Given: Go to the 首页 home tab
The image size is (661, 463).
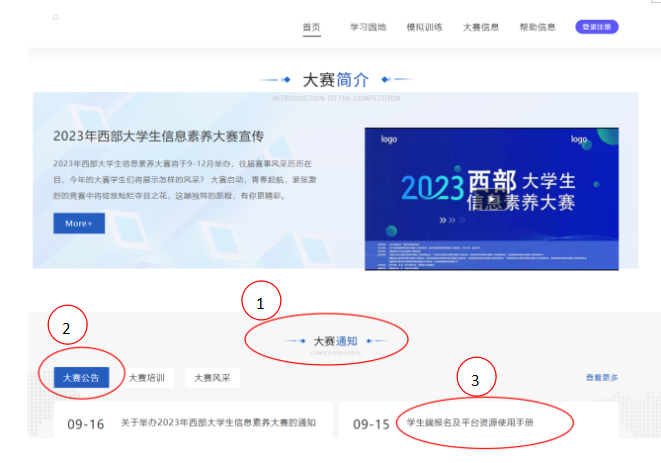Looking at the screenshot, I should tap(312, 27).
